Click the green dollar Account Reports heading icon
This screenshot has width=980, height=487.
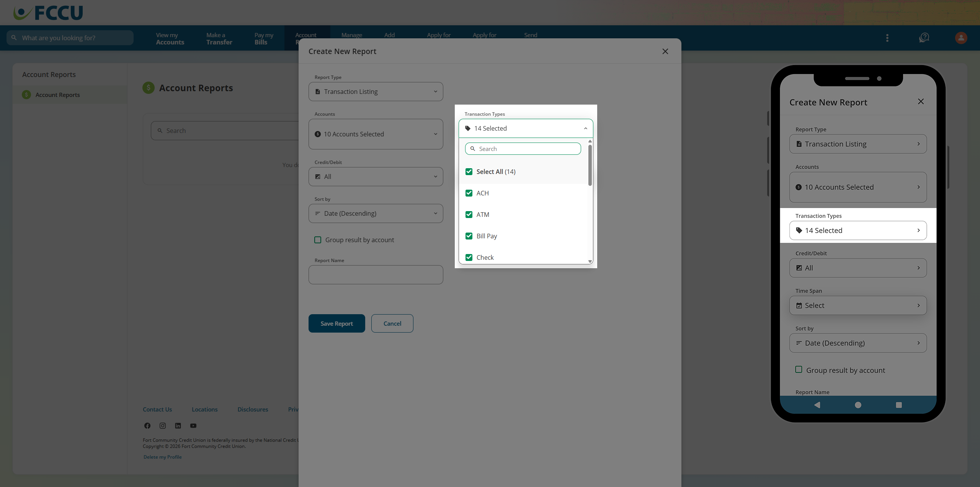148,88
